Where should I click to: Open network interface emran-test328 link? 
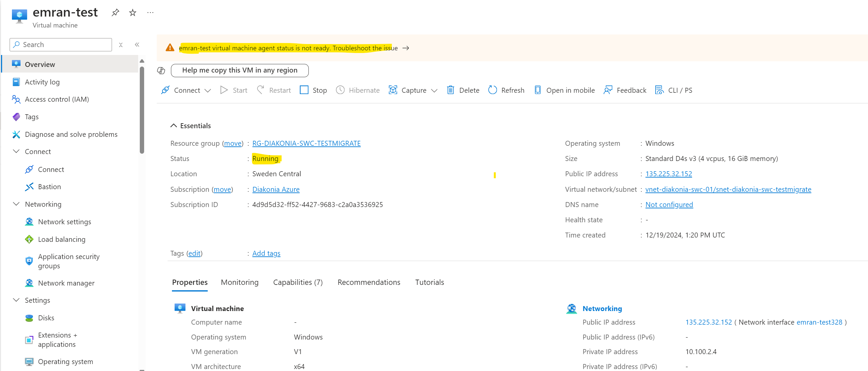pos(819,322)
